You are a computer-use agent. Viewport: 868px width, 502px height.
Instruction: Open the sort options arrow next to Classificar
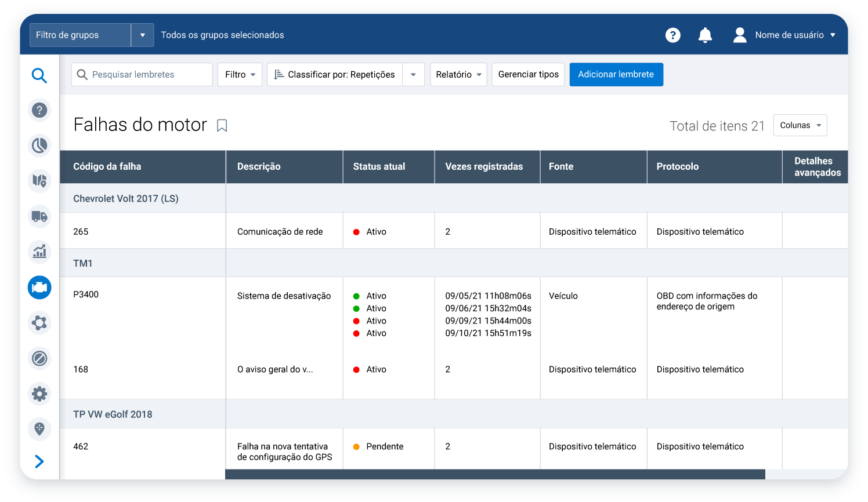pyautogui.click(x=413, y=74)
